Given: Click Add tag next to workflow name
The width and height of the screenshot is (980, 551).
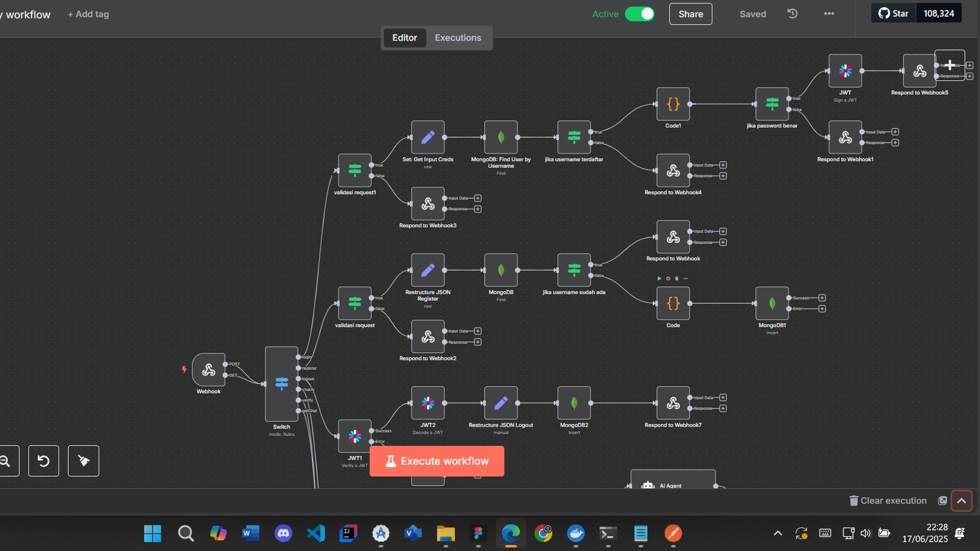Looking at the screenshot, I should [x=88, y=14].
